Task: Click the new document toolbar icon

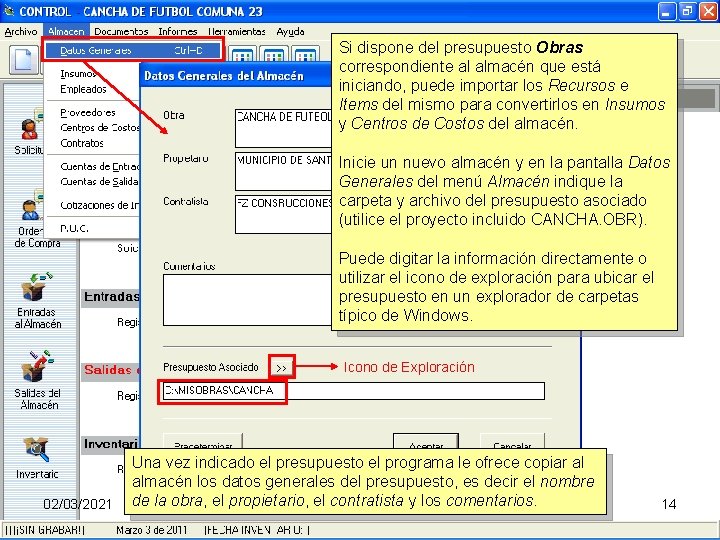Action: click(x=24, y=60)
